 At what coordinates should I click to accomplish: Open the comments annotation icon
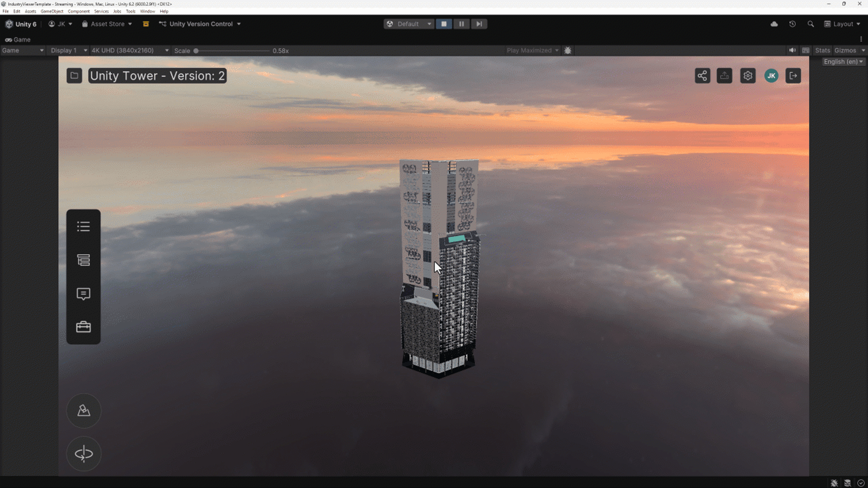(83, 294)
